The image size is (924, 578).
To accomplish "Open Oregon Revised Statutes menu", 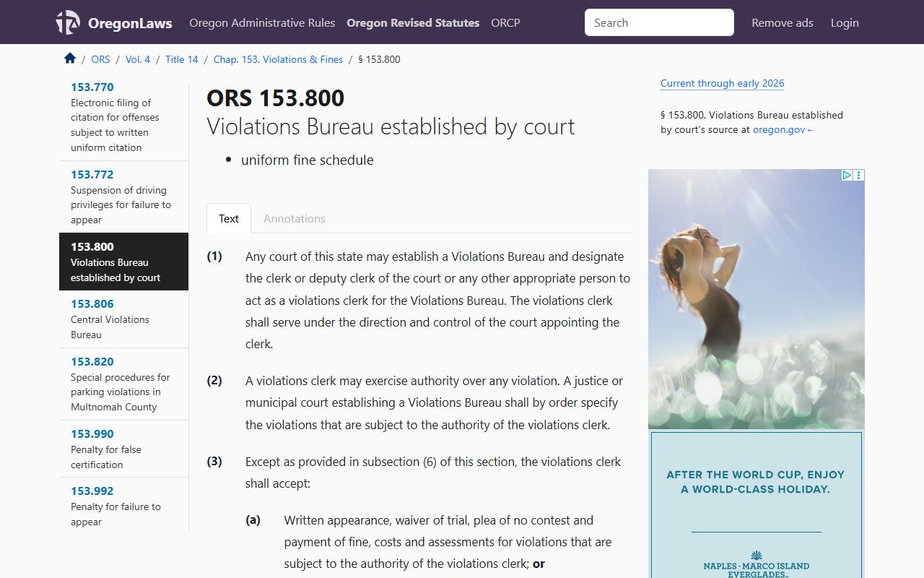I will point(413,22).
